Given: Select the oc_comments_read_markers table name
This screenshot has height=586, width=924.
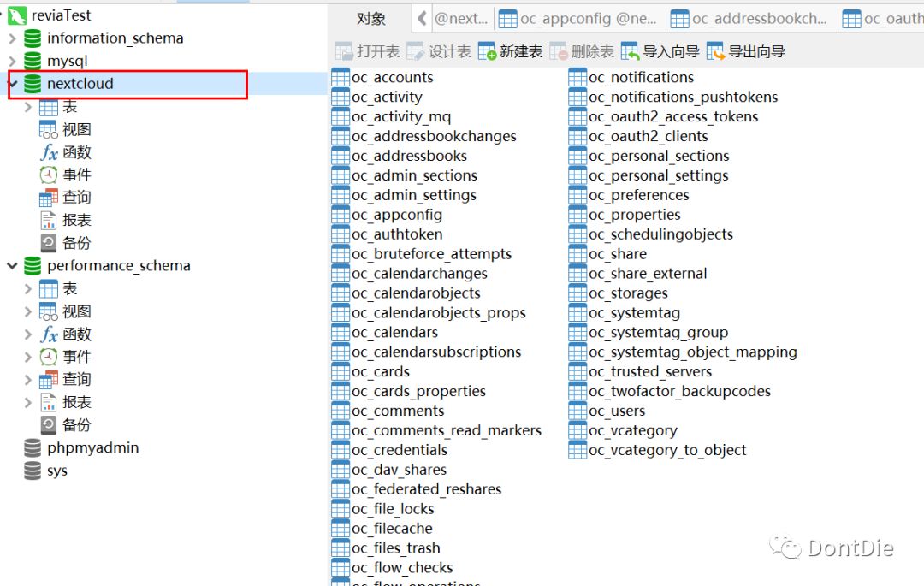Looking at the screenshot, I should click(x=447, y=430).
